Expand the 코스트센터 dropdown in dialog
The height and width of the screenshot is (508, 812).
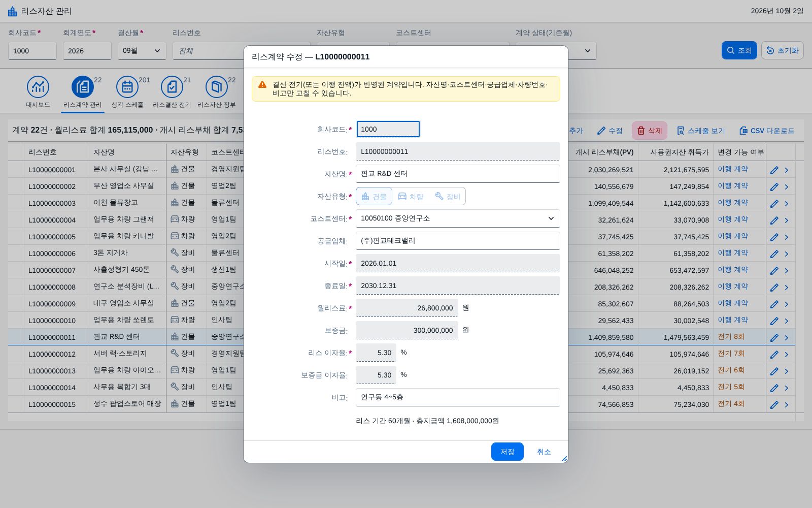[551, 218]
